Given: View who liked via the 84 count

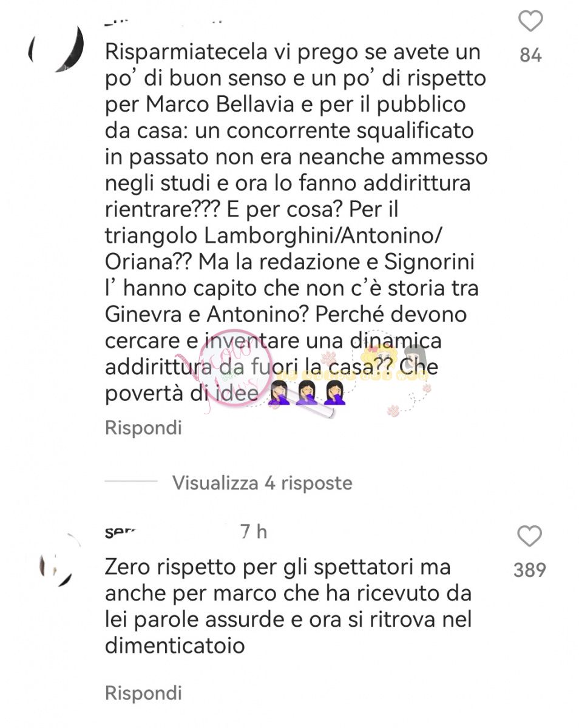Looking at the screenshot, I should [x=530, y=56].
